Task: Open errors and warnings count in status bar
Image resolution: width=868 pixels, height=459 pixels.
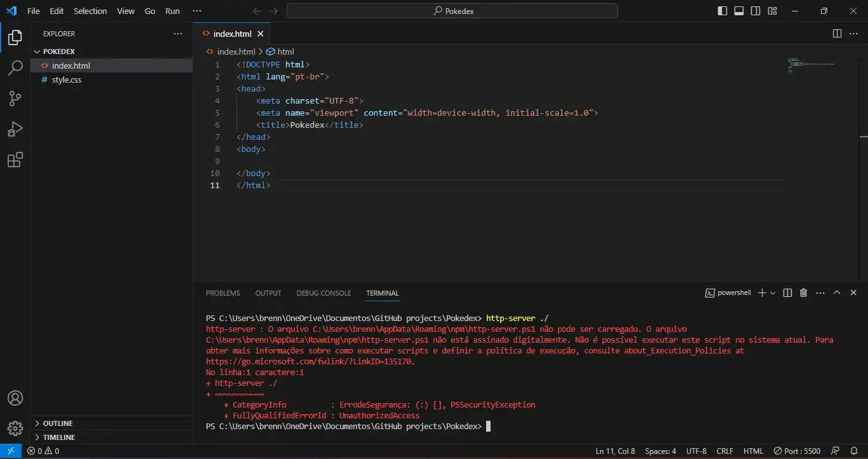Action: pyautogui.click(x=43, y=451)
